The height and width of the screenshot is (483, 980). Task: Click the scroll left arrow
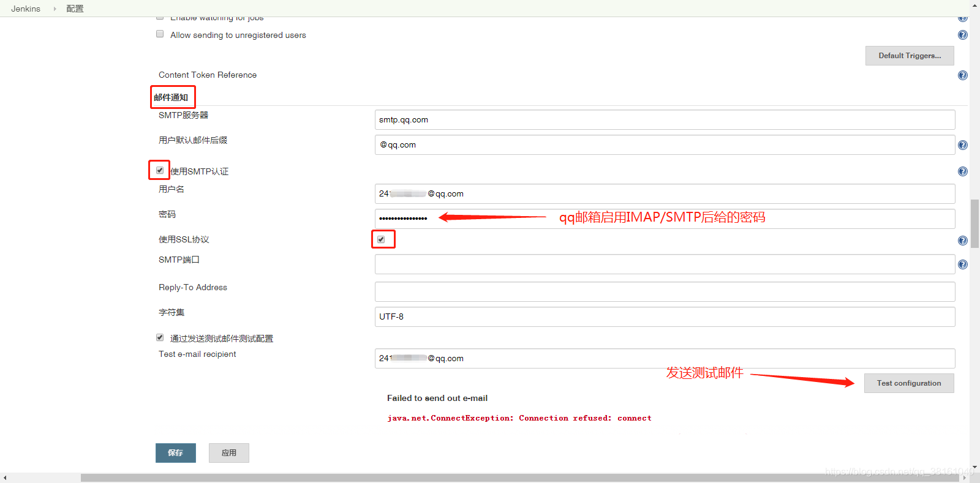pos(5,477)
